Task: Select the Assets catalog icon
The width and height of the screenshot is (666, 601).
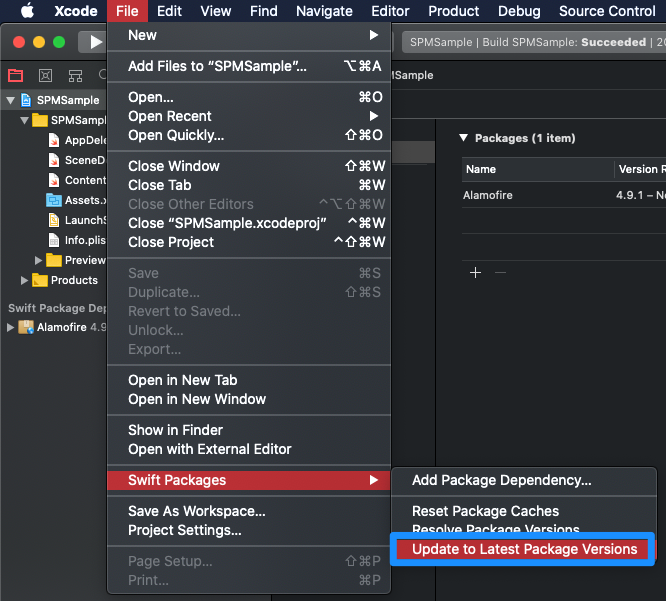Action: (x=54, y=200)
